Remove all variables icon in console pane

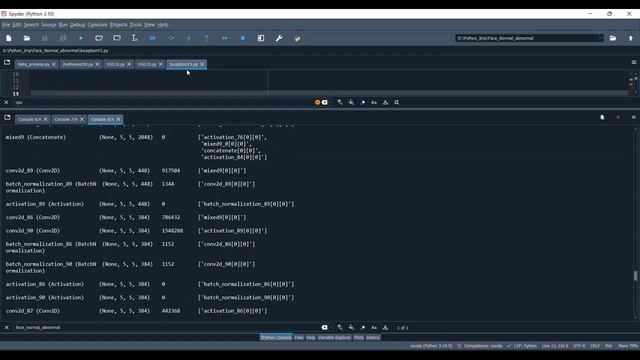click(x=602, y=118)
